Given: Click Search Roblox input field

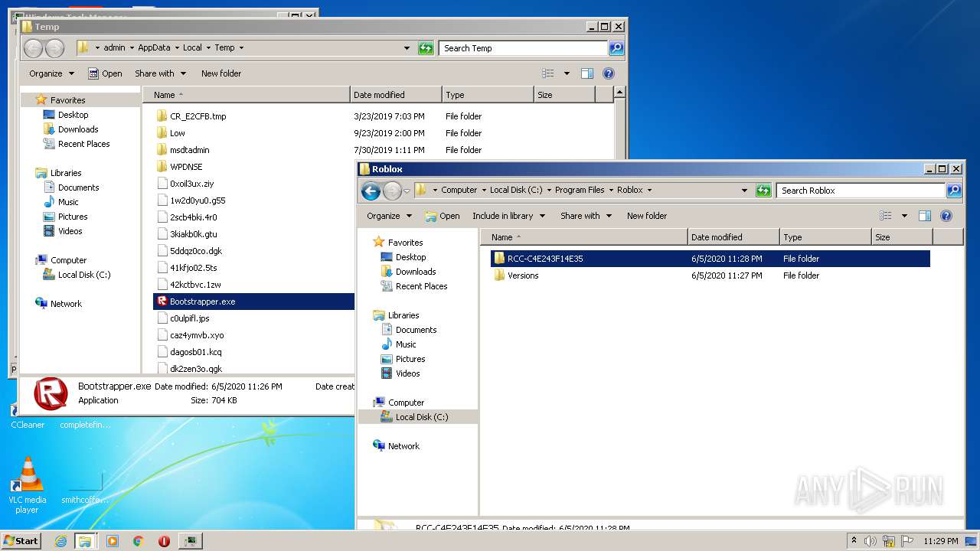Looking at the screenshot, I should click(861, 191).
